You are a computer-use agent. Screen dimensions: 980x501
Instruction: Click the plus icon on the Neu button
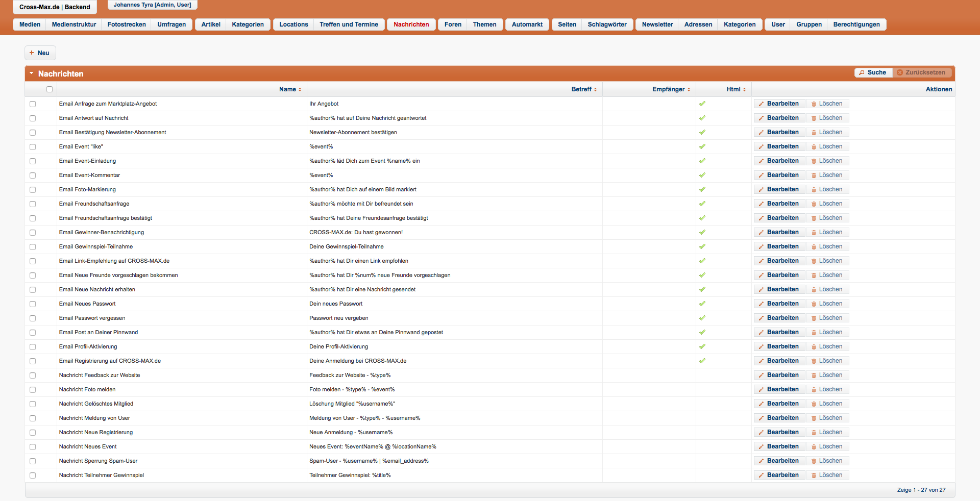tap(32, 53)
